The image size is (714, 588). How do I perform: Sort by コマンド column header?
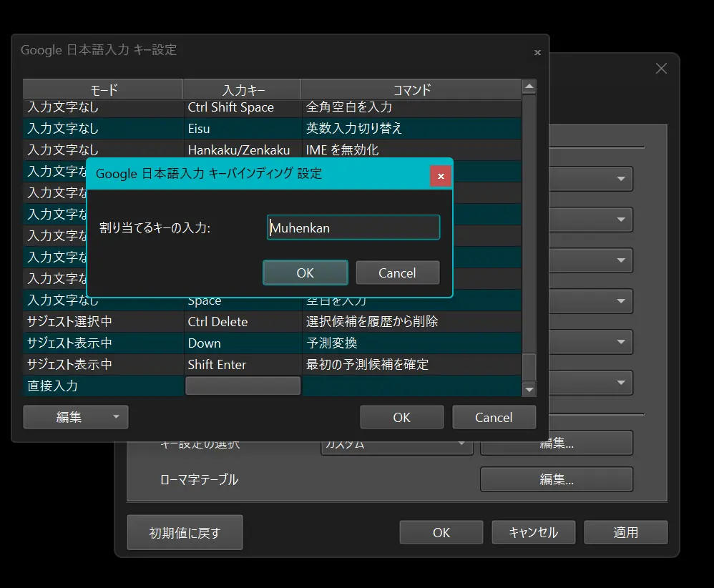point(411,89)
